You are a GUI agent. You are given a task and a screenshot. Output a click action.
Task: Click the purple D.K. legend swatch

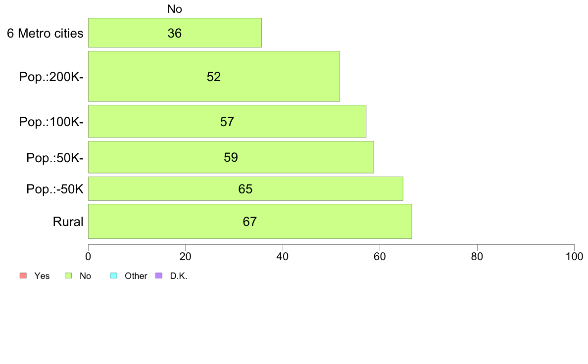tap(159, 275)
